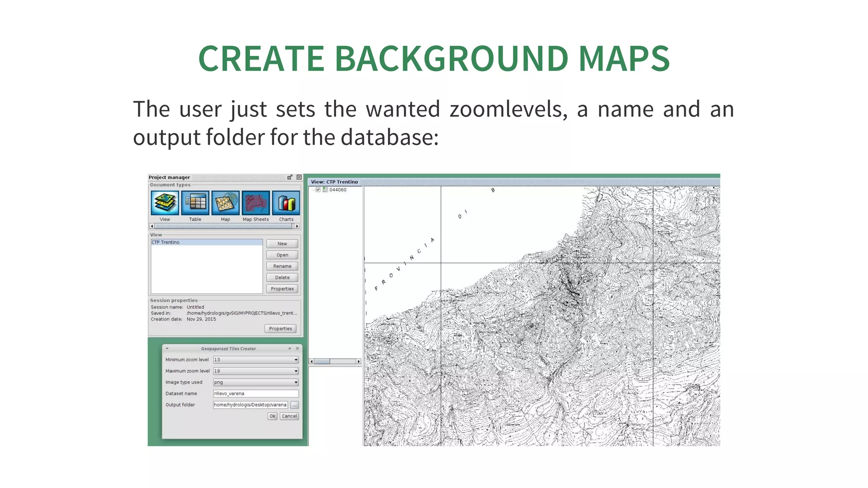Open Session properties via Properties button

281,329
